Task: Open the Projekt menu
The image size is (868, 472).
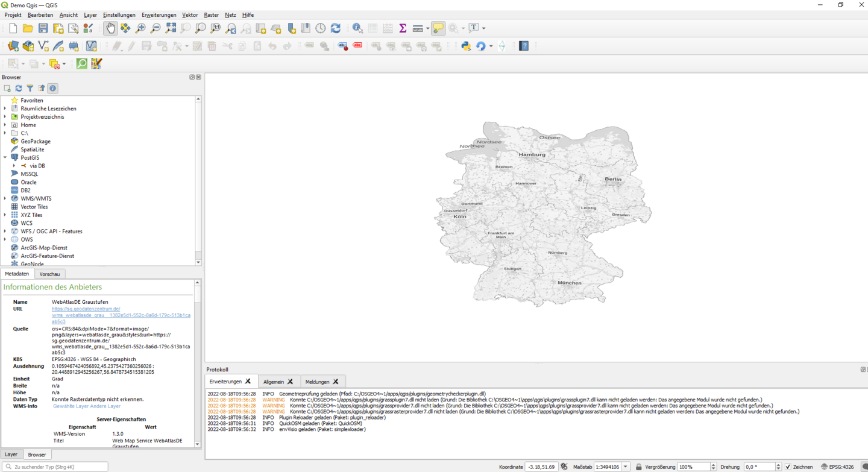Action: pos(13,15)
